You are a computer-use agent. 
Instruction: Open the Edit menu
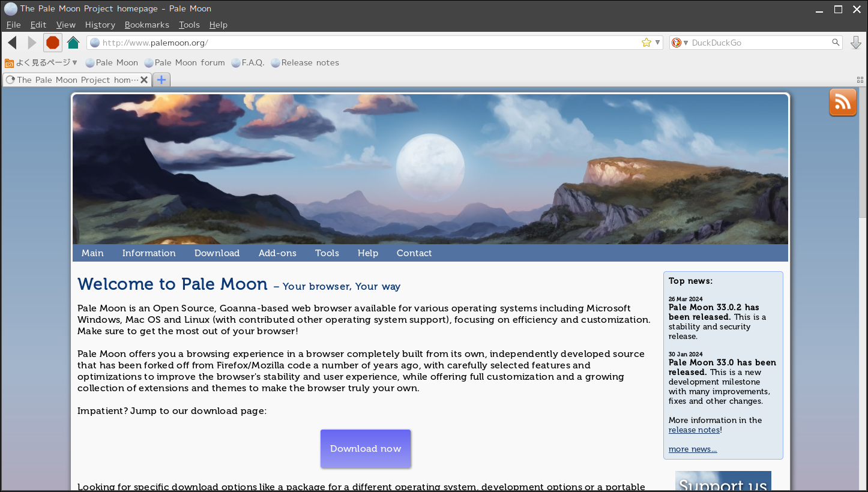coord(38,25)
